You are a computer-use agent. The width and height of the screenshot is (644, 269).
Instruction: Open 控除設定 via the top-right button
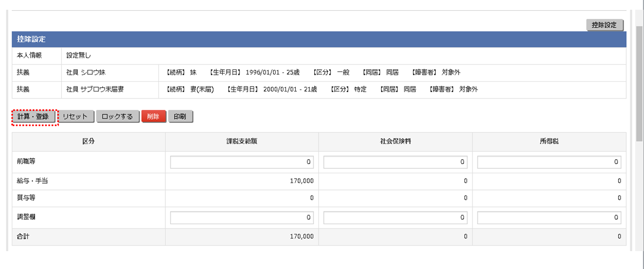coord(605,25)
